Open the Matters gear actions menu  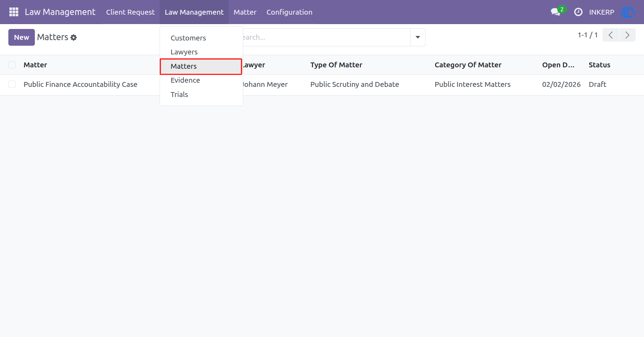point(74,37)
